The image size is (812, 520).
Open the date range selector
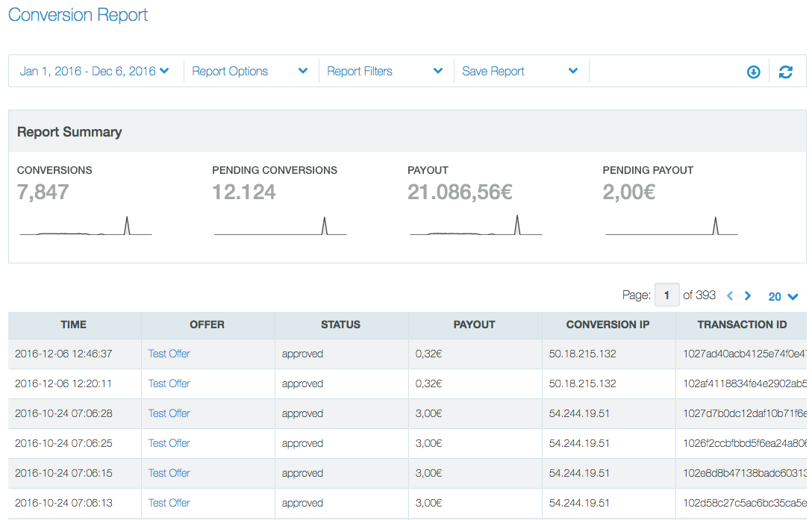[96, 71]
